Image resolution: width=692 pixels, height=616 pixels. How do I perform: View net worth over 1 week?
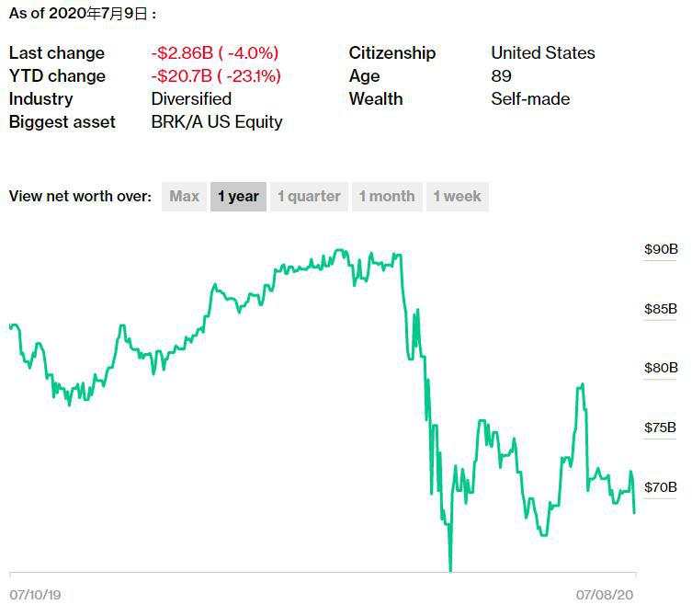tap(457, 196)
